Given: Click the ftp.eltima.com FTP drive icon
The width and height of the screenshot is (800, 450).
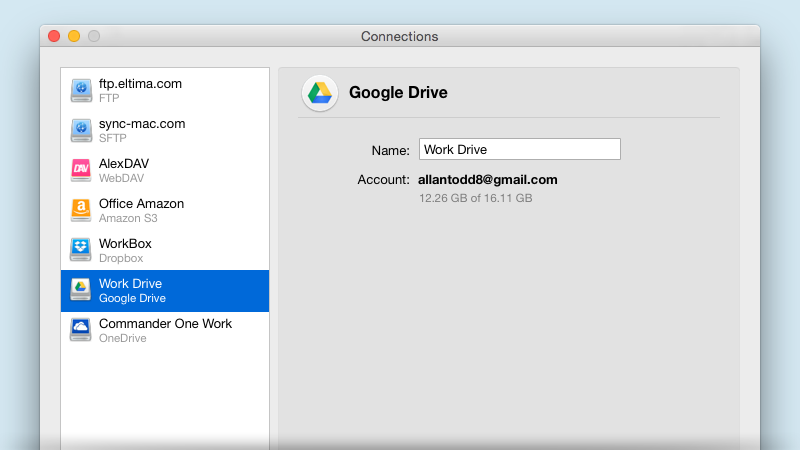Looking at the screenshot, I should [81, 90].
